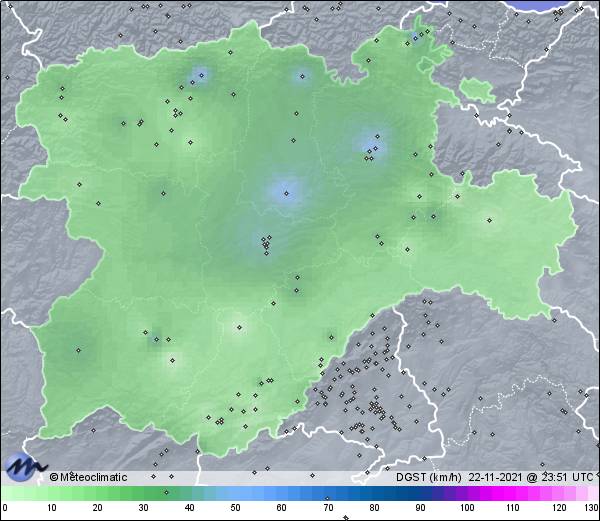Click the light blue legend band above 50
Image resolution: width=600 pixels, height=521 pixels.
[235, 493]
